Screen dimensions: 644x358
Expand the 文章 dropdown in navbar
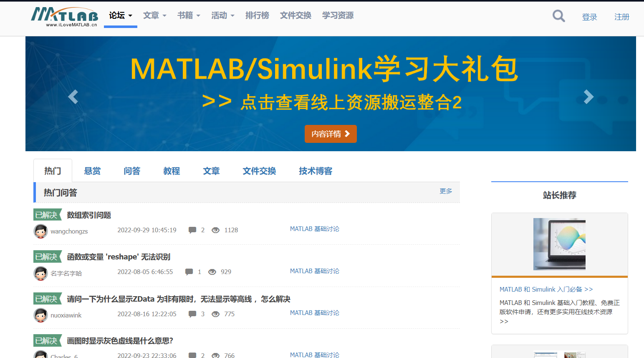pyautogui.click(x=154, y=15)
